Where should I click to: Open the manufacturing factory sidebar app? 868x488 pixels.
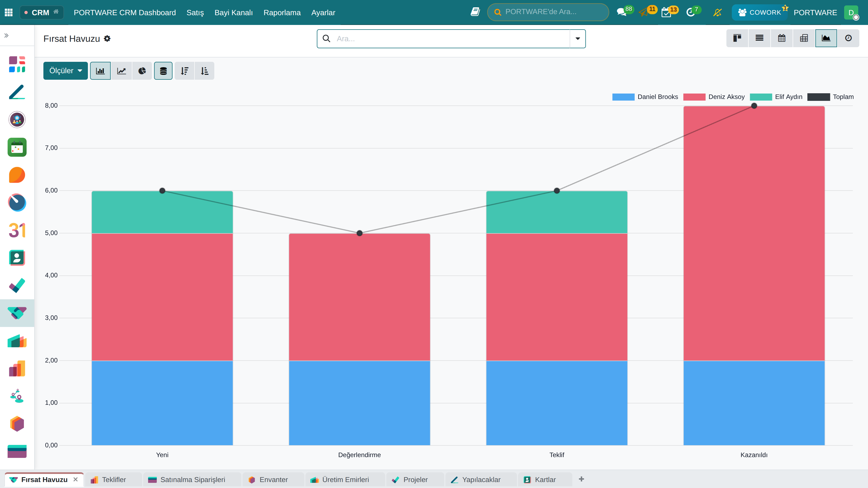coord(17,341)
